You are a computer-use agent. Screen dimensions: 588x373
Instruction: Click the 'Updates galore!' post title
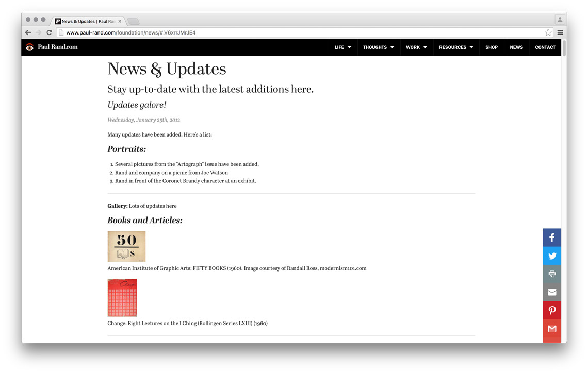tap(137, 105)
